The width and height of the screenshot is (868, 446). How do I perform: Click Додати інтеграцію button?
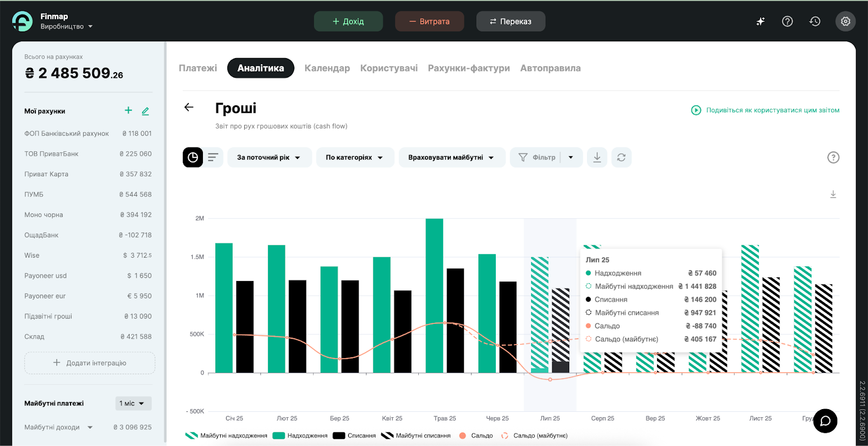pos(90,363)
